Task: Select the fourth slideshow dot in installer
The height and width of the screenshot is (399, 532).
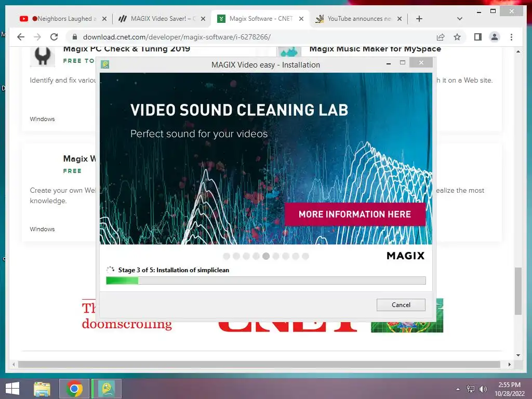Action: pos(256,256)
